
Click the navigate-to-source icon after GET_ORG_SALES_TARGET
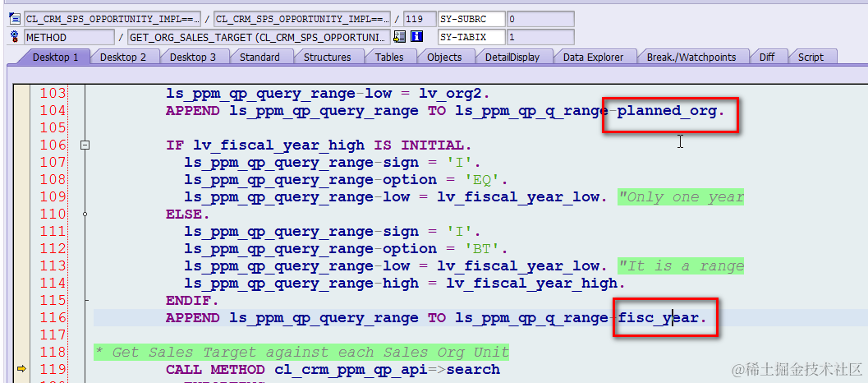click(x=400, y=37)
